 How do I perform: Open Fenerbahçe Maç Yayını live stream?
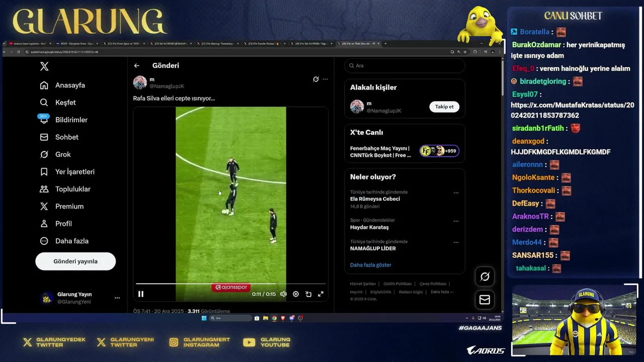click(380, 152)
